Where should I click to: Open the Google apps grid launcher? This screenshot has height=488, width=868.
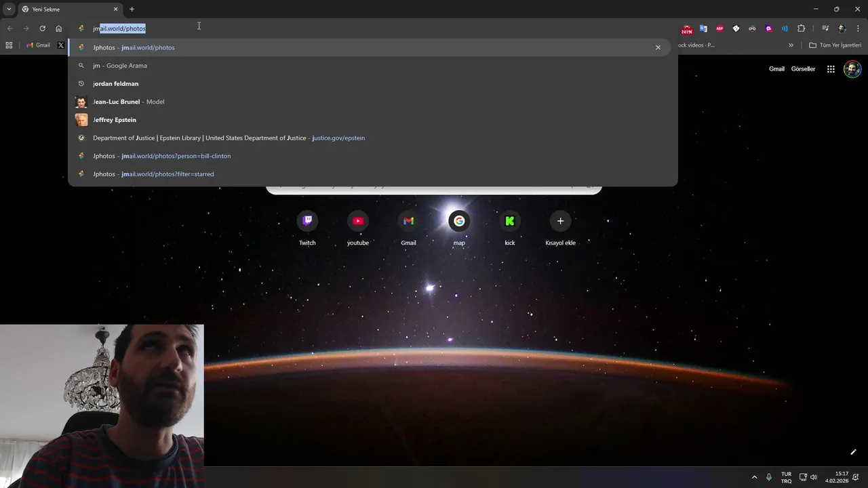point(831,69)
